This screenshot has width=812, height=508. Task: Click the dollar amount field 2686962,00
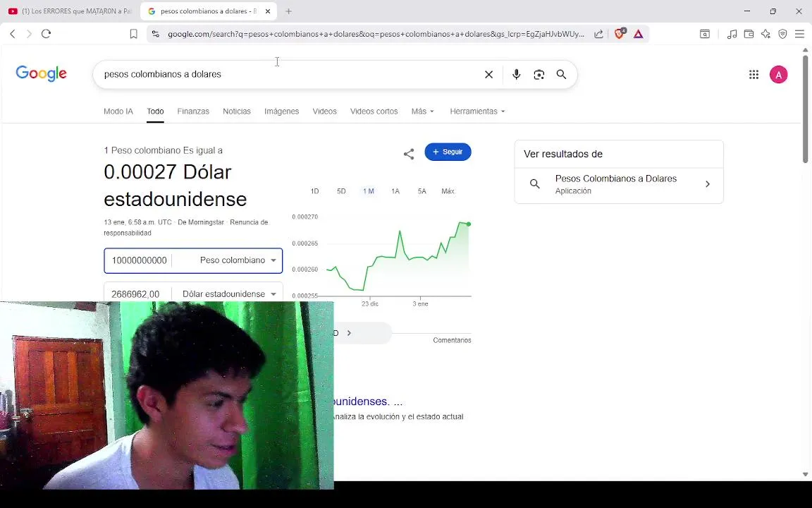coord(135,294)
